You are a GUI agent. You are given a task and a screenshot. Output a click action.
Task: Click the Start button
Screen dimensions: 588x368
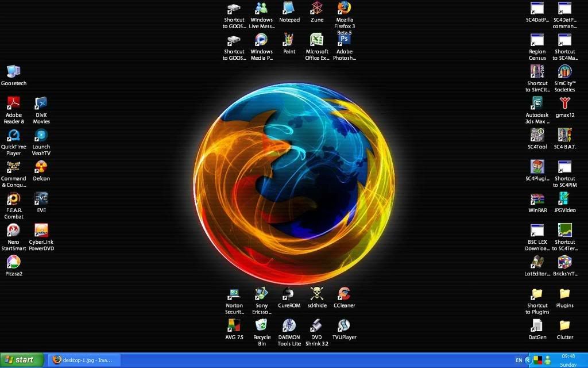point(21,360)
